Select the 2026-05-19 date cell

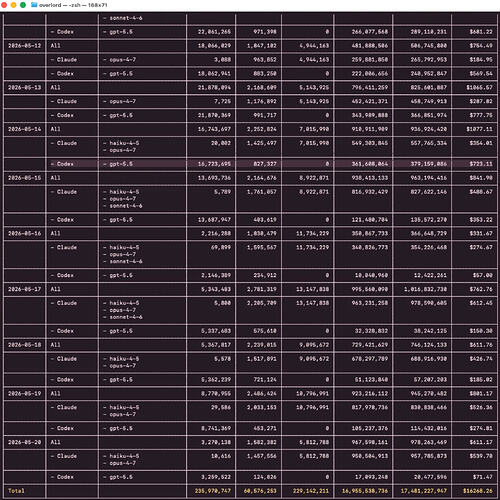pyautogui.click(x=25, y=393)
